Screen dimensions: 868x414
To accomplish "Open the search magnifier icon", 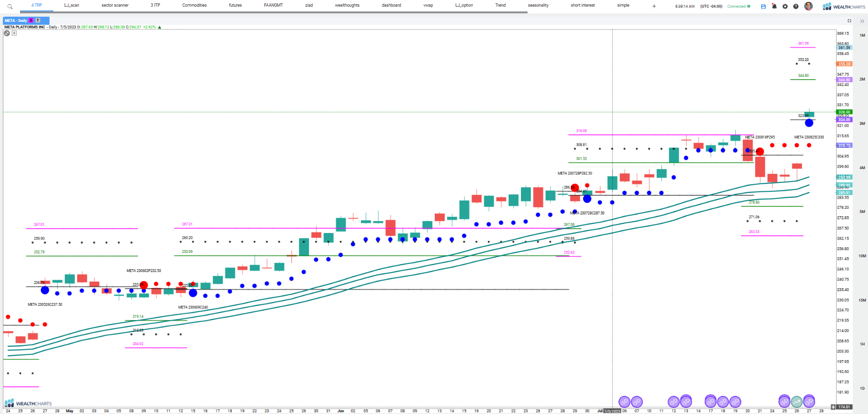I will (10, 7).
